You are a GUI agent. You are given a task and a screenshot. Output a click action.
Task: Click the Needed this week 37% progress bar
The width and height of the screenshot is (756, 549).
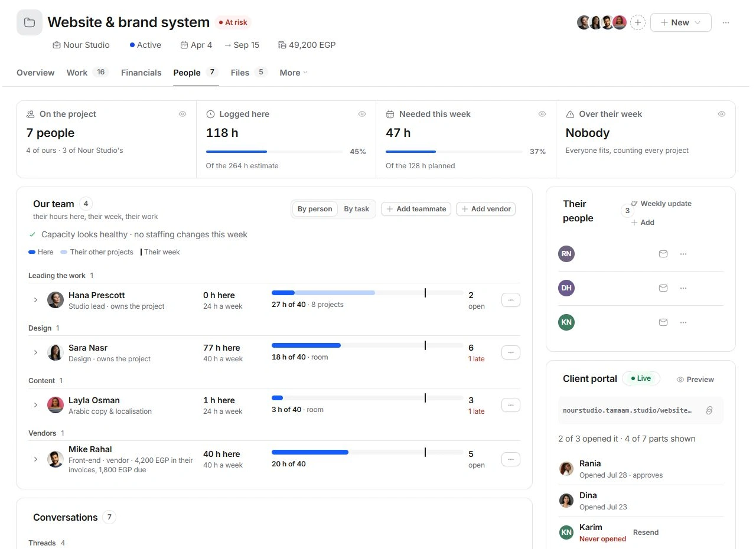(x=454, y=152)
